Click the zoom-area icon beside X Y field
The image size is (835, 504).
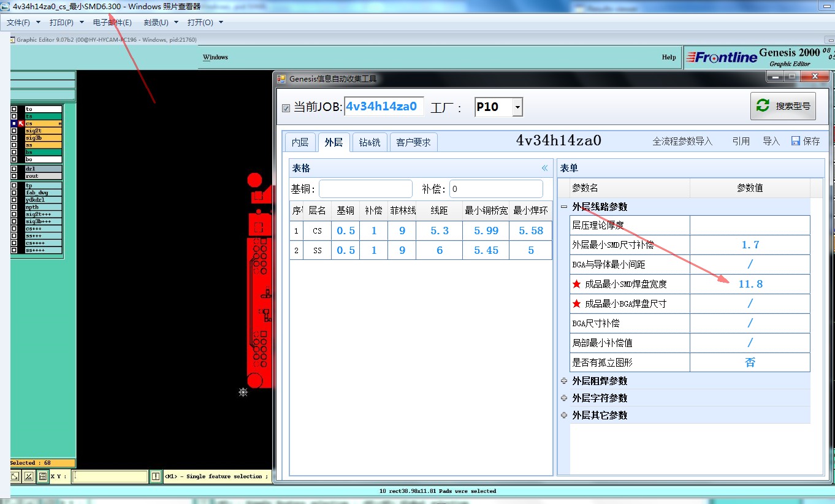pyautogui.click(x=15, y=476)
